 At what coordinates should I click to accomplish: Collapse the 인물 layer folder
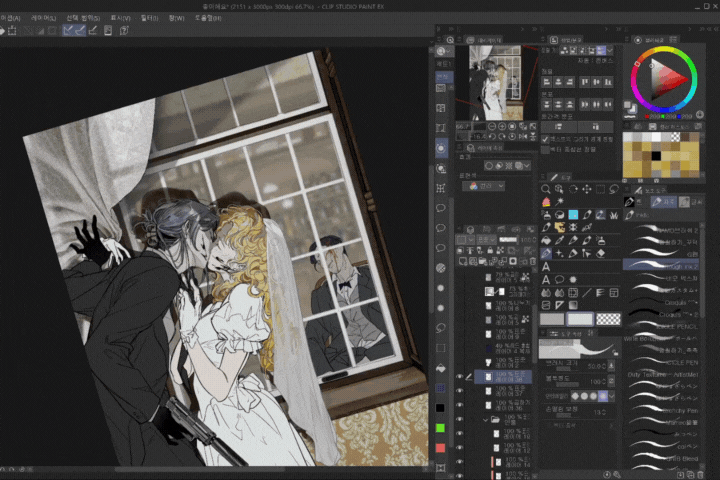click(485, 420)
